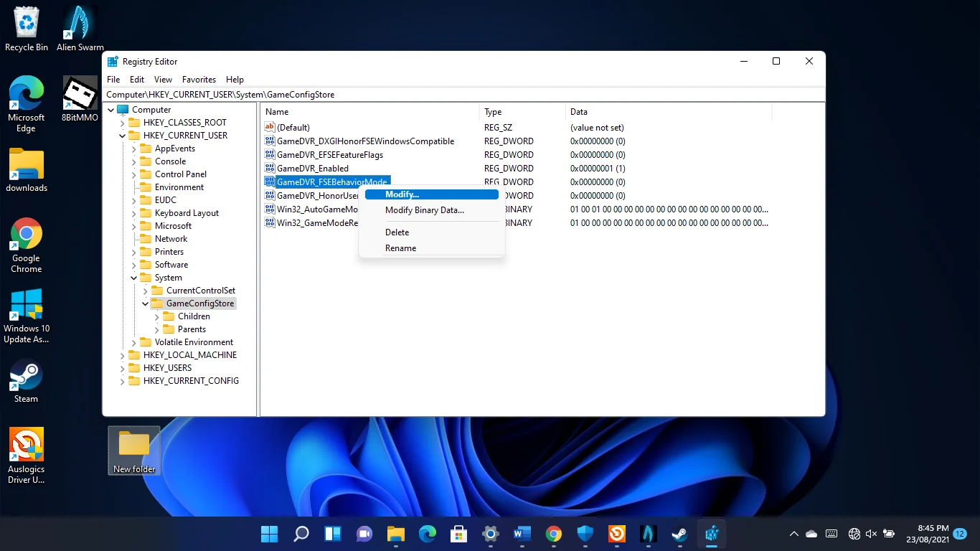Image resolution: width=980 pixels, height=551 pixels.
Task: Open the Help menu
Action: (235, 80)
